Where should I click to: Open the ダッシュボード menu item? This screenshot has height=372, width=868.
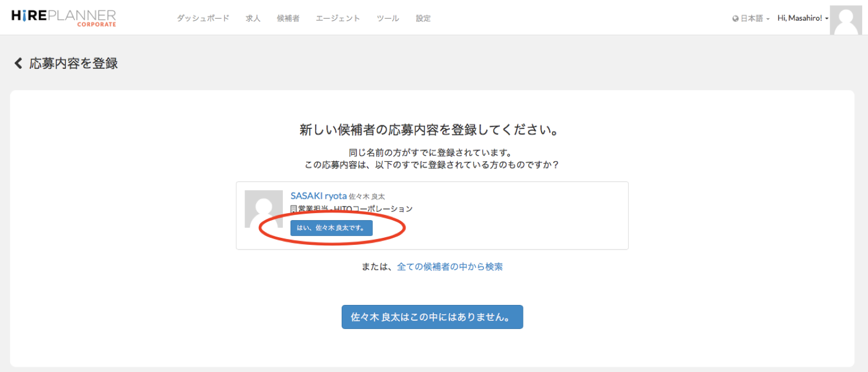(x=203, y=18)
